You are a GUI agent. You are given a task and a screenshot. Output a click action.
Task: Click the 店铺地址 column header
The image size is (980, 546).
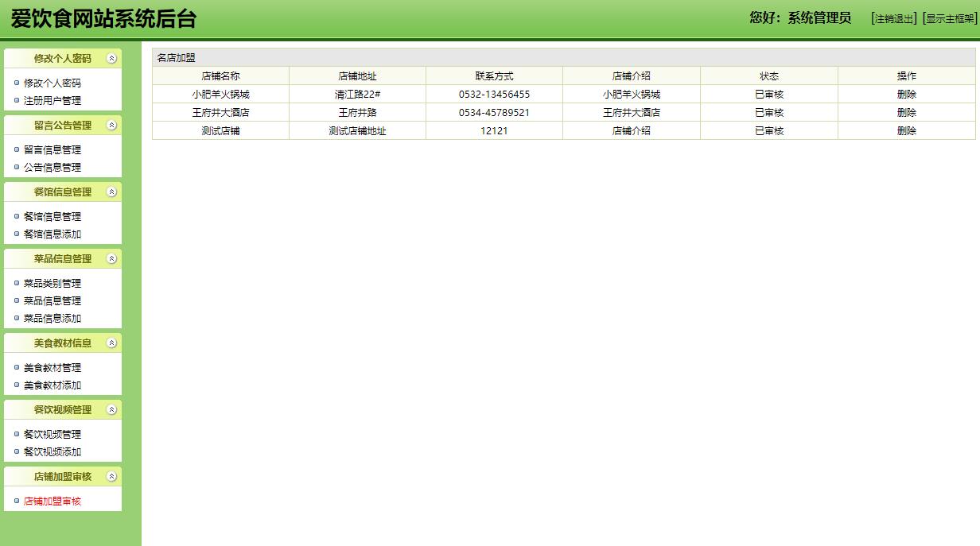click(357, 76)
